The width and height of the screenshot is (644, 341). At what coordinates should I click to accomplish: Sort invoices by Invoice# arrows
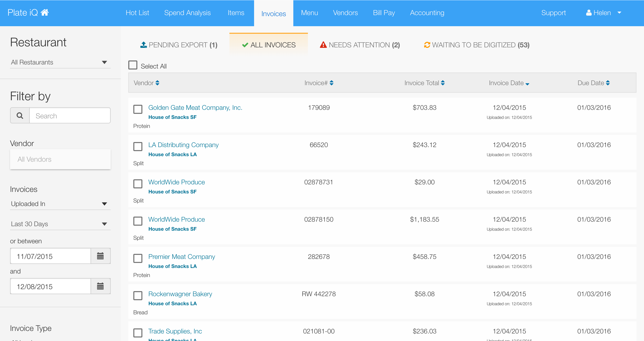click(332, 83)
